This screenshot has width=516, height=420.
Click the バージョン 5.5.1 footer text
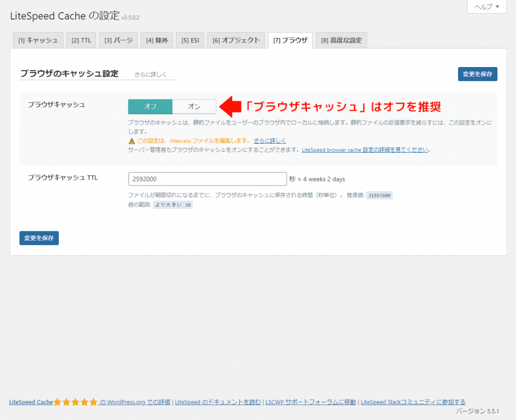[x=477, y=411]
